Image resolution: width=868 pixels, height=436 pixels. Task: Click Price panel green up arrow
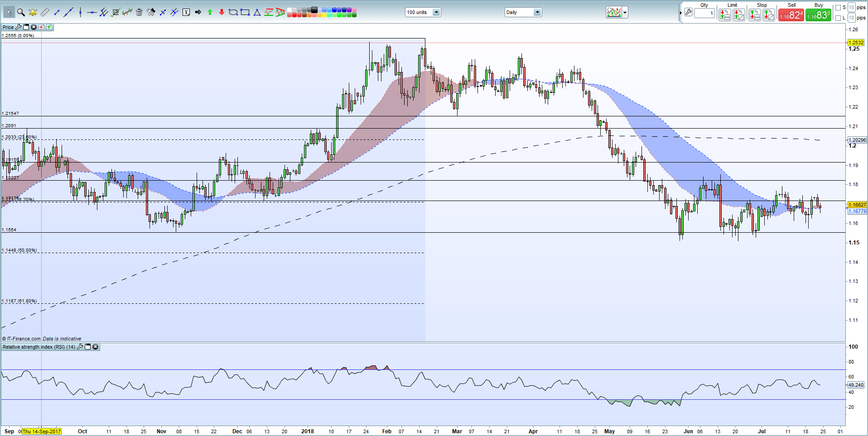click(x=49, y=27)
